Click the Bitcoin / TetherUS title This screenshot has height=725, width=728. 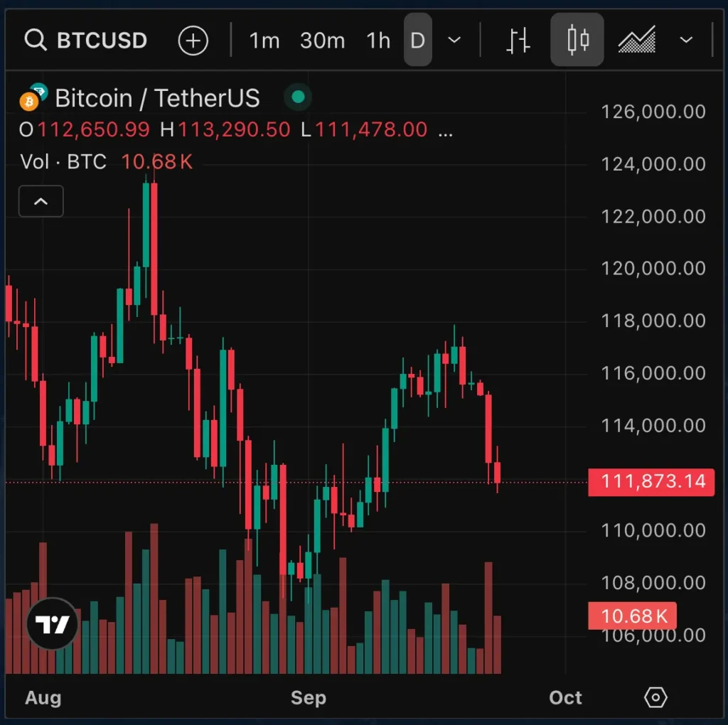157,98
